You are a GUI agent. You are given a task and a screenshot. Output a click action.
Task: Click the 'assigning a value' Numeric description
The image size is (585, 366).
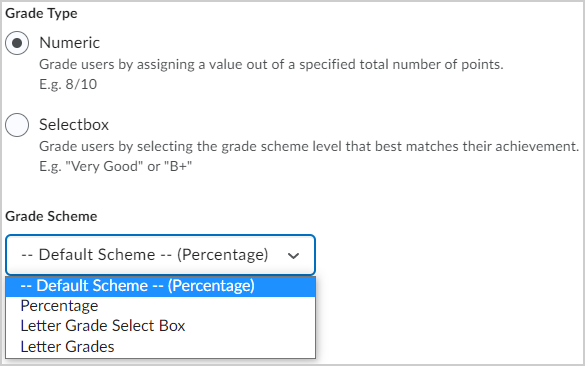click(271, 65)
